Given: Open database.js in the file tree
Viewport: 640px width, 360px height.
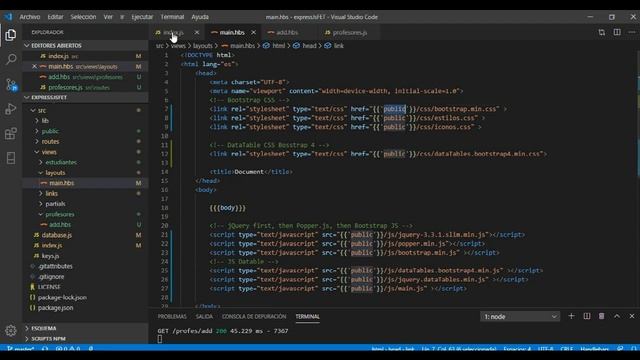Looking at the screenshot, I should (x=57, y=235).
